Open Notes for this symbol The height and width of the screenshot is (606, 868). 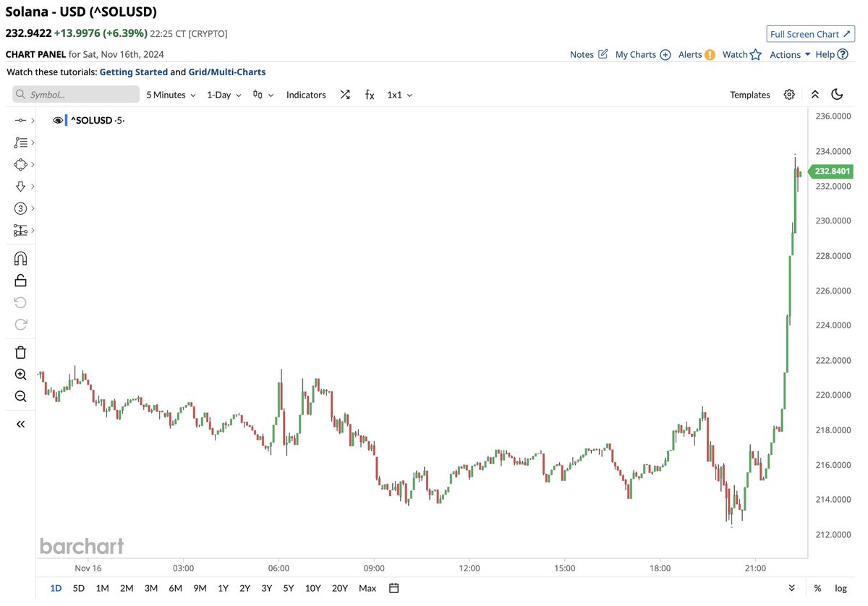click(589, 54)
